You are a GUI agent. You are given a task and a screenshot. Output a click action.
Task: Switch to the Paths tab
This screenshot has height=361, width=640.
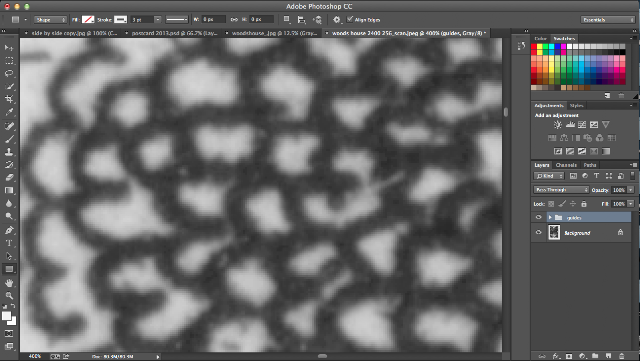pyautogui.click(x=590, y=165)
